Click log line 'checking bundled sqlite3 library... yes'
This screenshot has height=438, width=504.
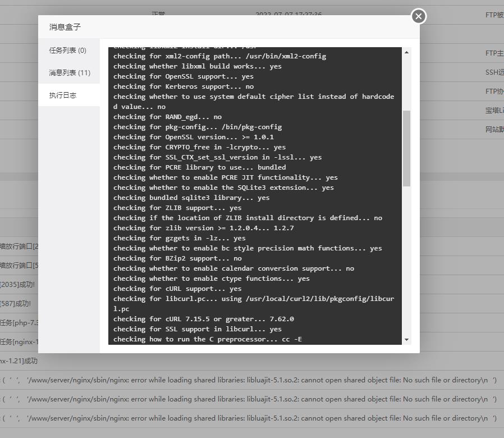tap(191, 198)
